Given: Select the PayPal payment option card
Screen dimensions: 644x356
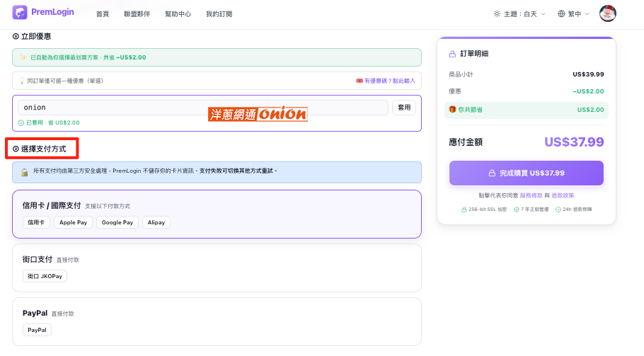Looking at the screenshot, I should pyautogui.click(x=217, y=322).
